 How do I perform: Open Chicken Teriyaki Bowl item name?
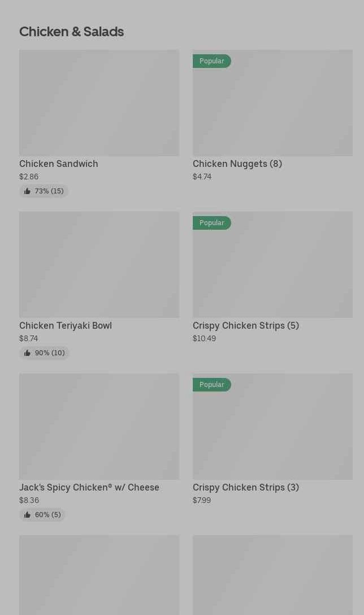click(x=66, y=325)
